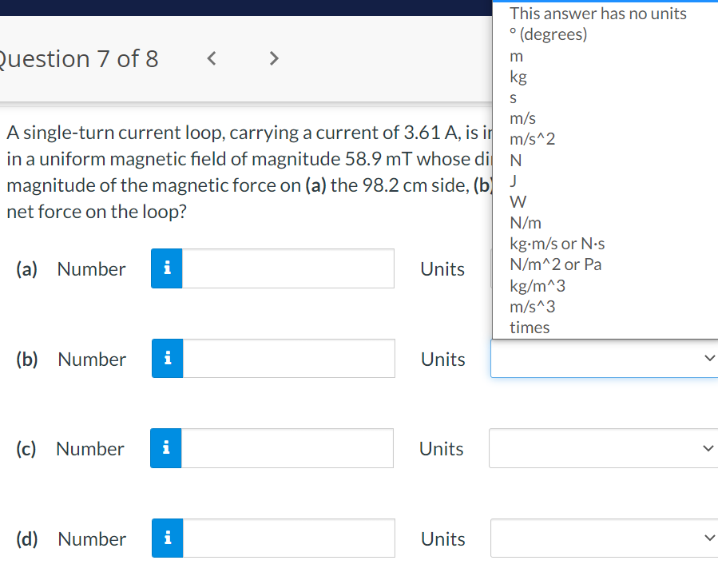Click the Number input field for part (d)

288,538
